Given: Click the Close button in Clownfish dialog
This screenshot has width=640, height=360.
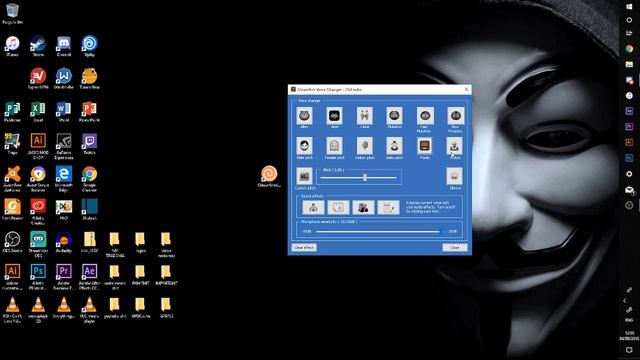Looking at the screenshot, I should point(455,247).
